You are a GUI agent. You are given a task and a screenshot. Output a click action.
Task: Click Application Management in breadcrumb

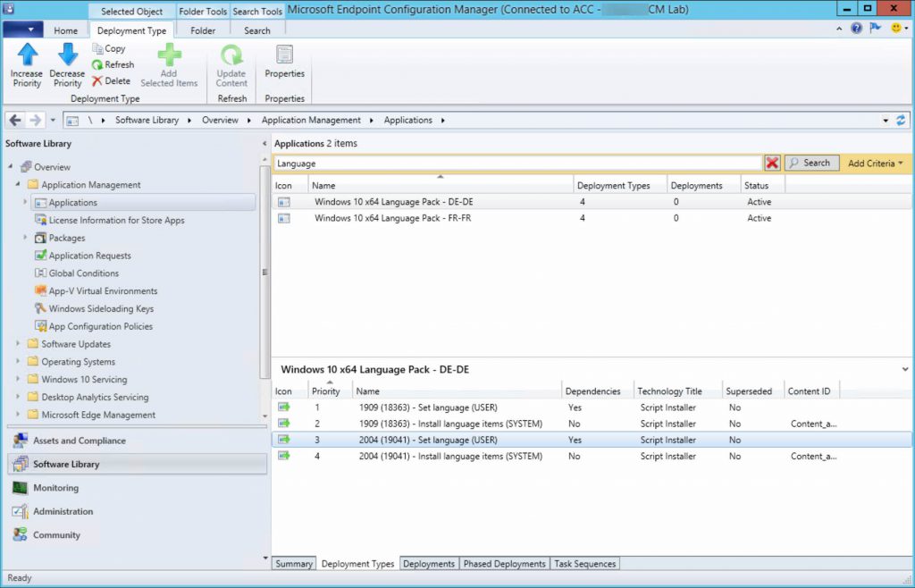point(311,120)
